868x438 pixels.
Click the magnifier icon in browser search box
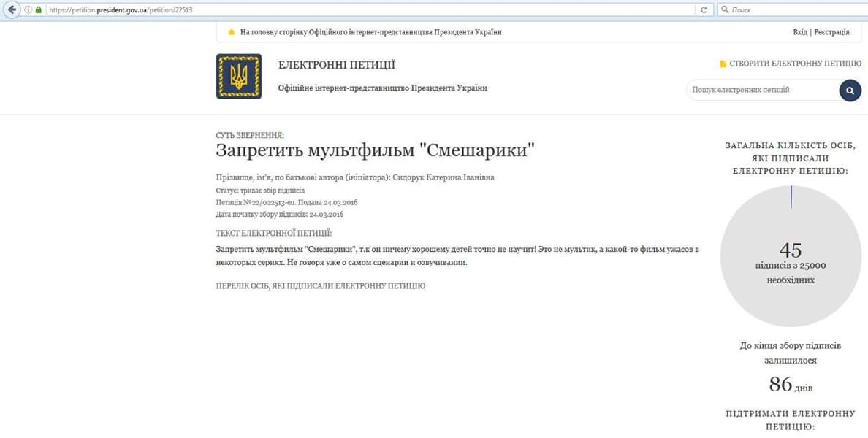pyautogui.click(x=725, y=10)
